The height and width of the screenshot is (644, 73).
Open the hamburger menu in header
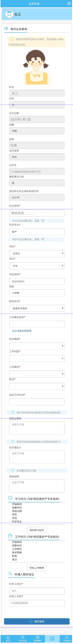69,3
